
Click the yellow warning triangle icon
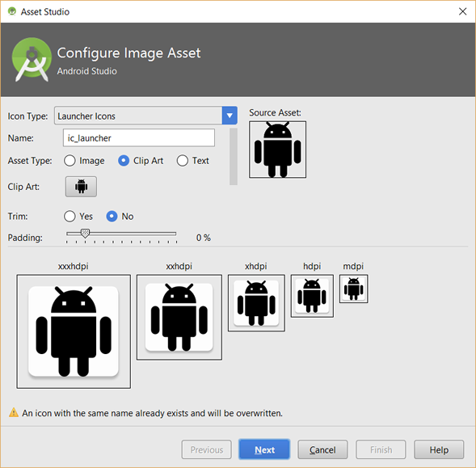click(14, 412)
